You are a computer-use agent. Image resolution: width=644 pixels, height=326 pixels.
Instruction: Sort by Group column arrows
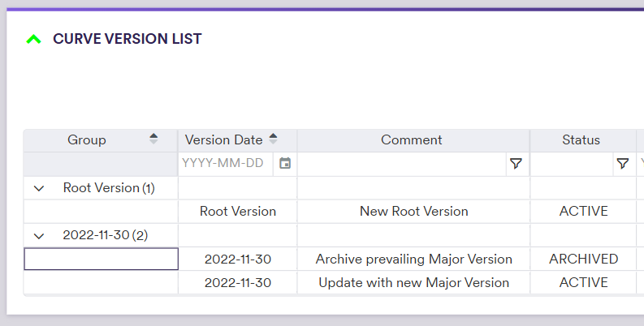coord(153,139)
